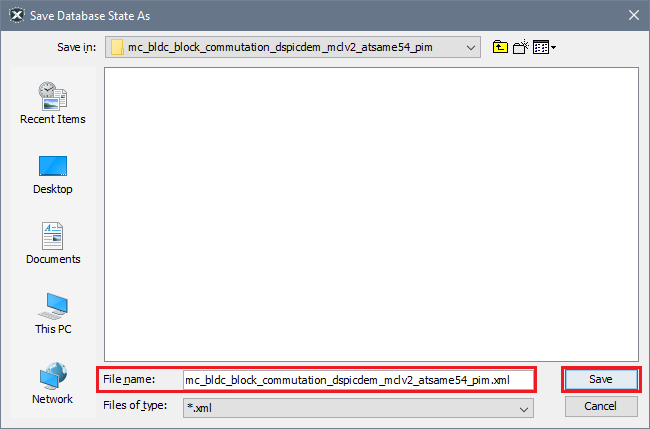650x429 pixels.
Task: Close the Save Database State As dialog
Action: [x=633, y=16]
